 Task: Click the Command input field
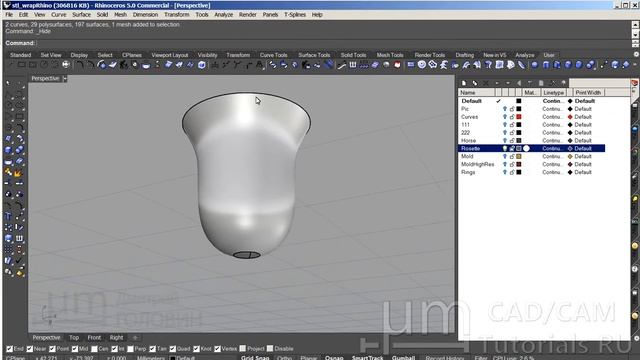333,43
